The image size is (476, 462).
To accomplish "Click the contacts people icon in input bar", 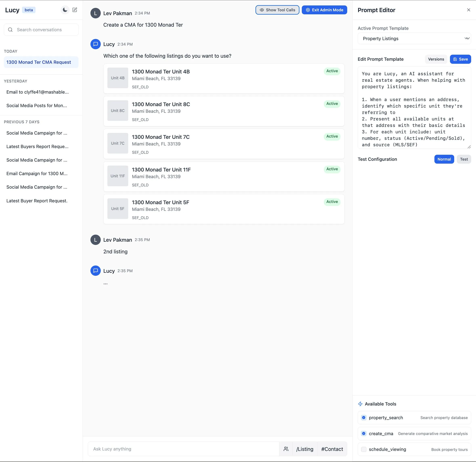I will coord(286,449).
